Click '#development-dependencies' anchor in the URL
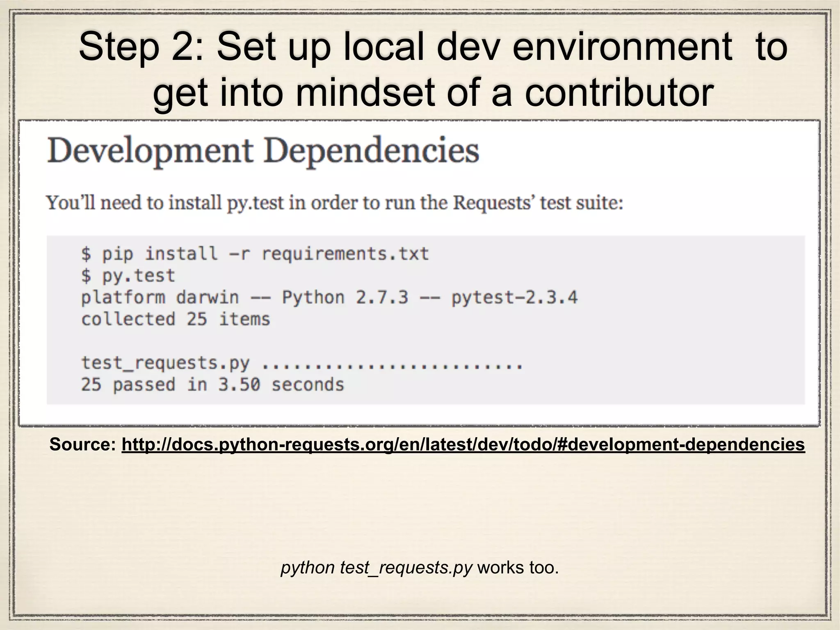The image size is (840, 630). [x=681, y=445]
